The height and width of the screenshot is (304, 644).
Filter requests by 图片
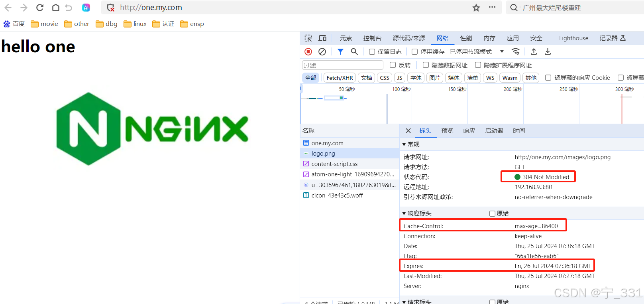click(435, 78)
